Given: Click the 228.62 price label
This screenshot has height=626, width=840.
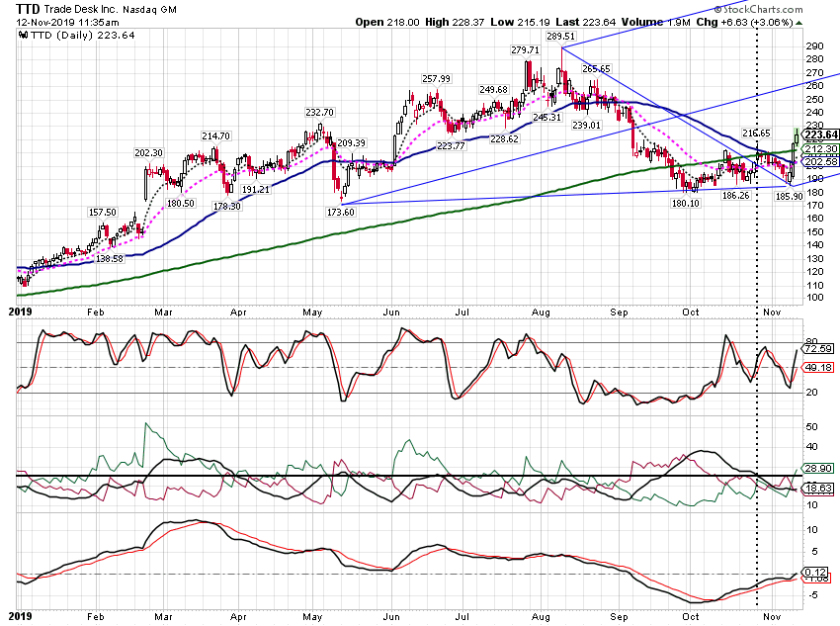Looking at the screenshot, I should [505, 138].
